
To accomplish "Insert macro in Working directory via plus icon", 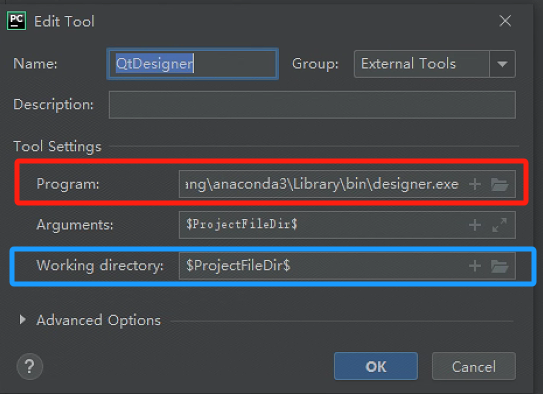I will tap(475, 266).
